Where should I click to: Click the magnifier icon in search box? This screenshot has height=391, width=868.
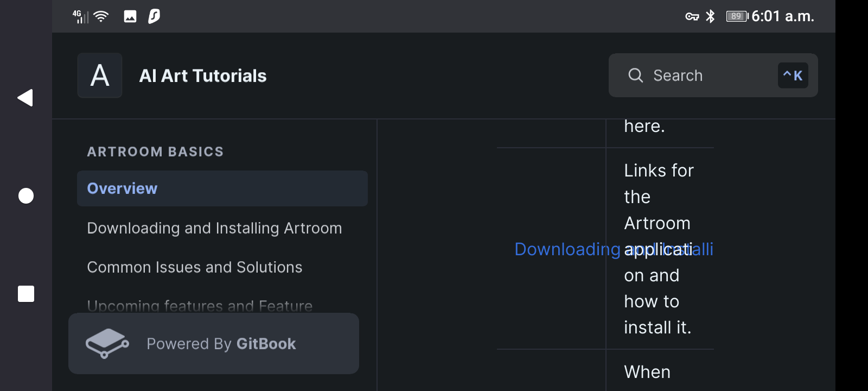(x=635, y=75)
